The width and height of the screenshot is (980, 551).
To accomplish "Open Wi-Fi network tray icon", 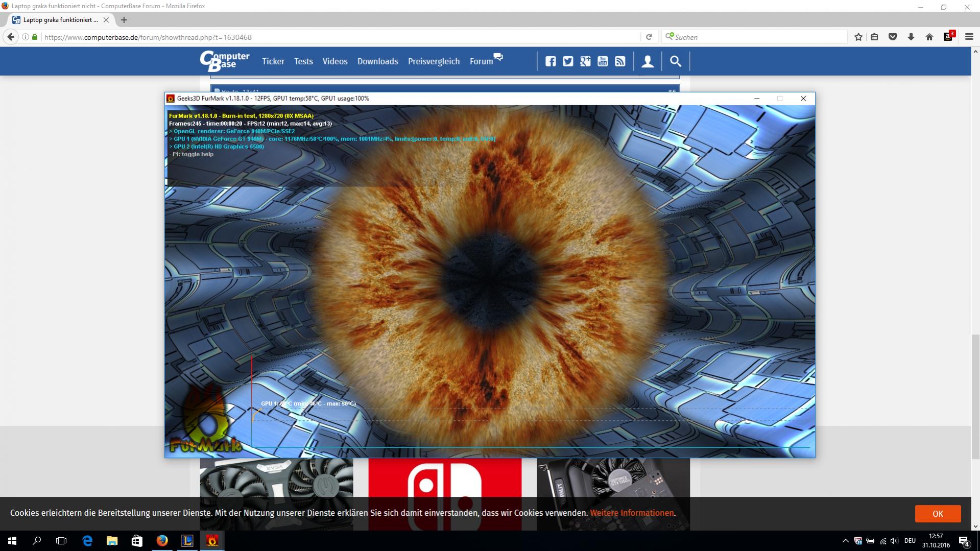I will (x=882, y=541).
